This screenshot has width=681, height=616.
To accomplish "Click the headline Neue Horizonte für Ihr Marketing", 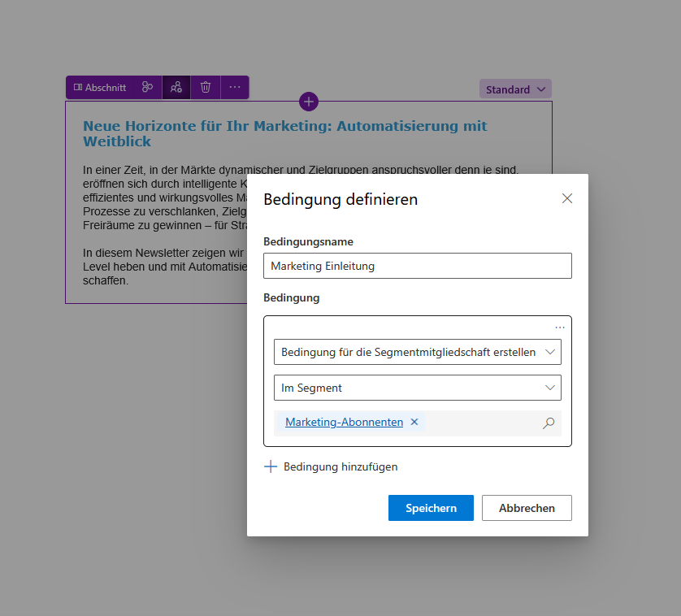I will (285, 134).
